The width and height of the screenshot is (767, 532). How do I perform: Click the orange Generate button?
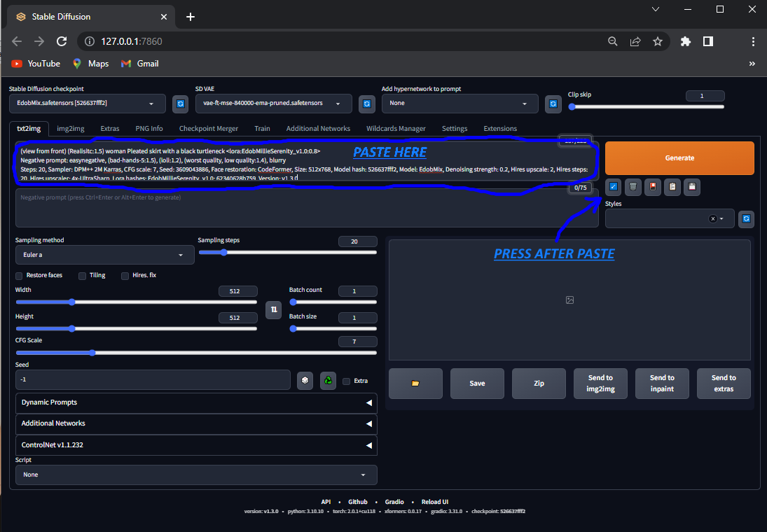point(679,158)
